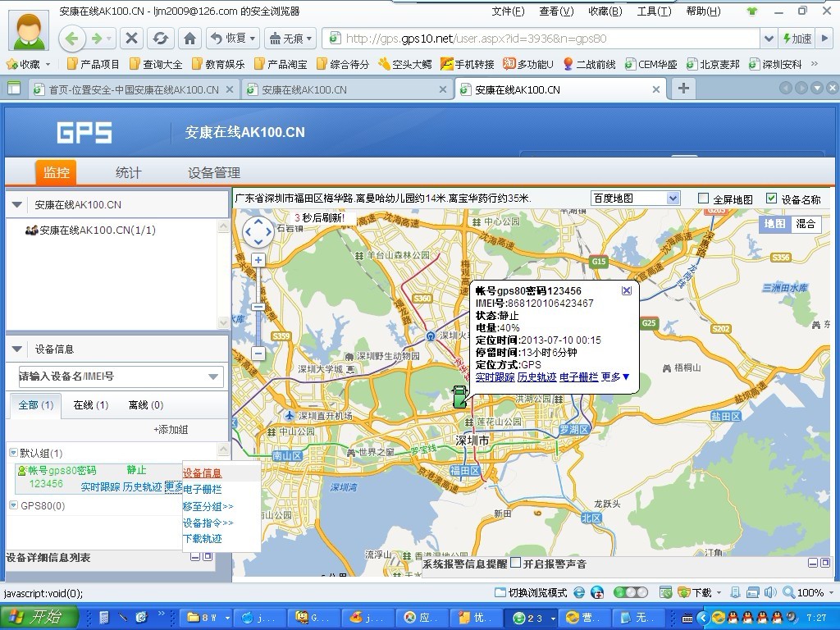Uncheck the 设备名称 device name checkbox
Screen dimensions: 840x630
(x=771, y=199)
